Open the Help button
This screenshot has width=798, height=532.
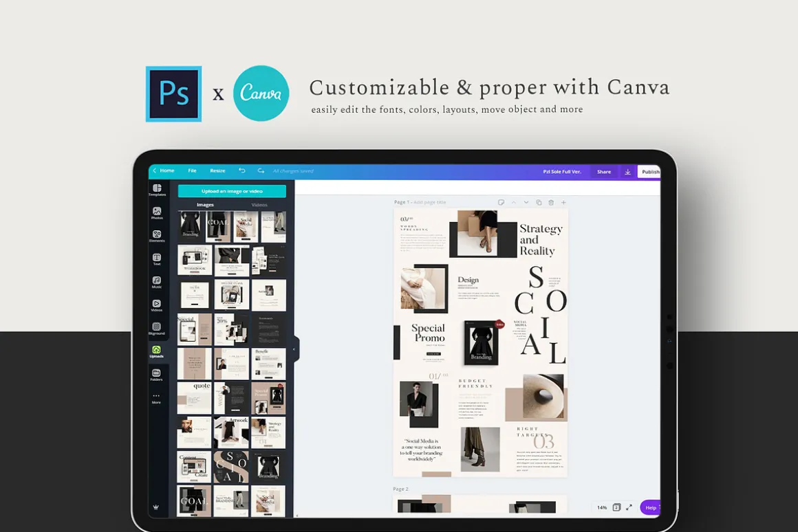(650, 507)
